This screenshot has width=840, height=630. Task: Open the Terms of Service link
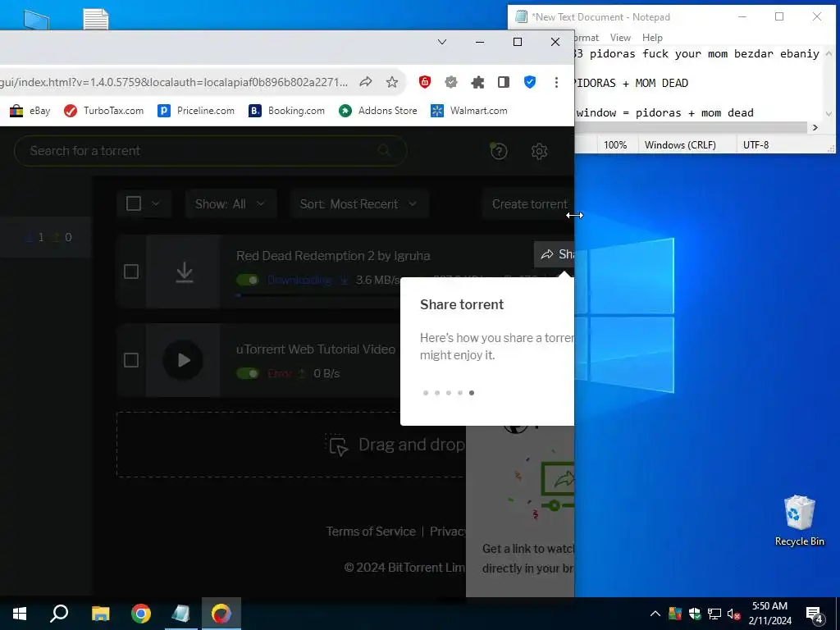pyautogui.click(x=371, y=532)
